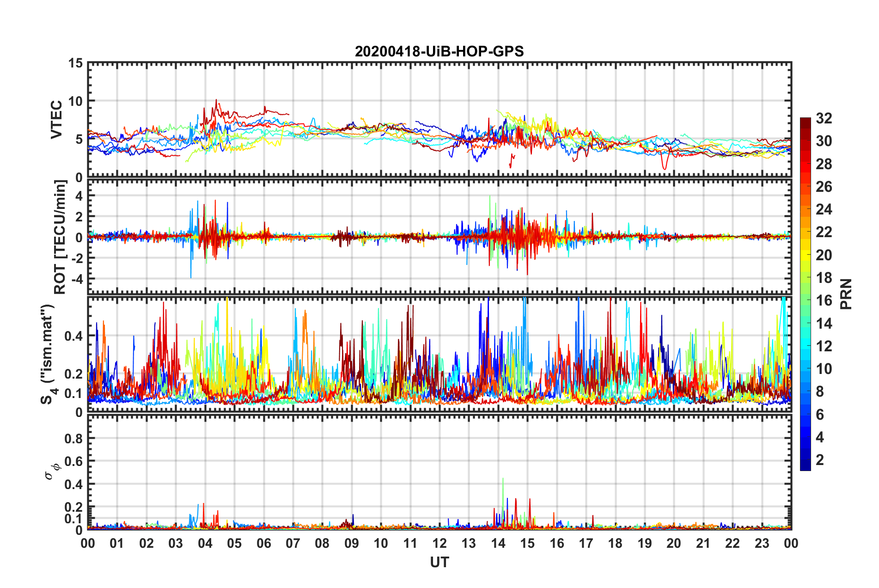The width and height of the screenshot is (879, 588).
Task: Click the 15 tick on VTEC axis
Action: [76, 63]
